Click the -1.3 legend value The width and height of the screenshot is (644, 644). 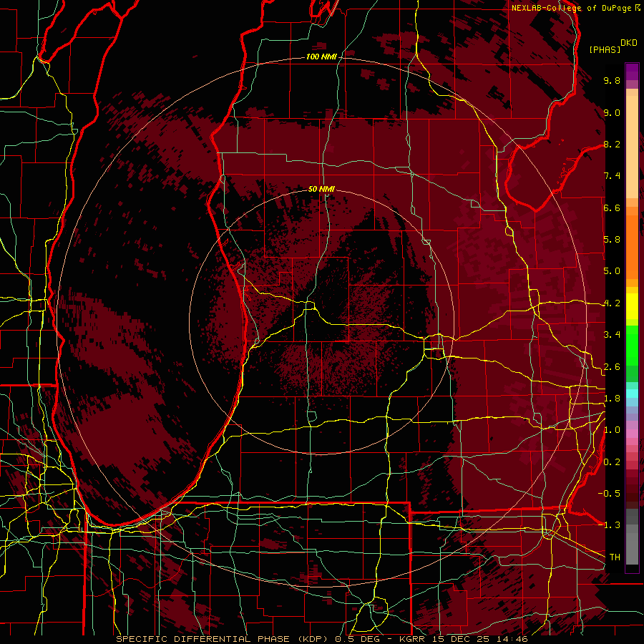coord(609,525)
